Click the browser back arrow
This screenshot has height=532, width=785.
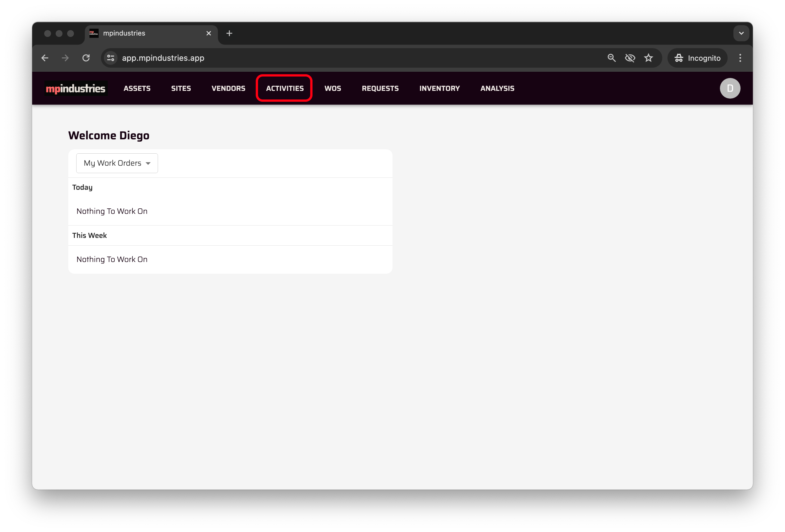[x=45, y=58]
